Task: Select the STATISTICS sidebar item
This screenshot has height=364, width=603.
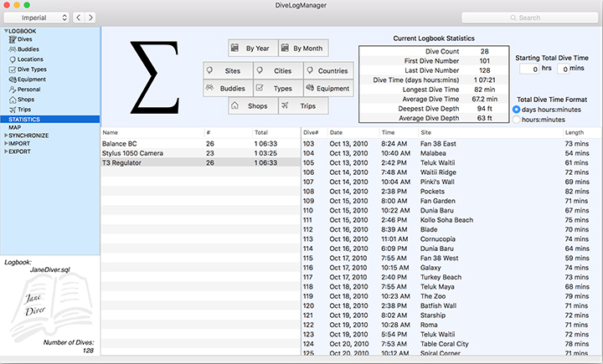Action: click(25, 120)
